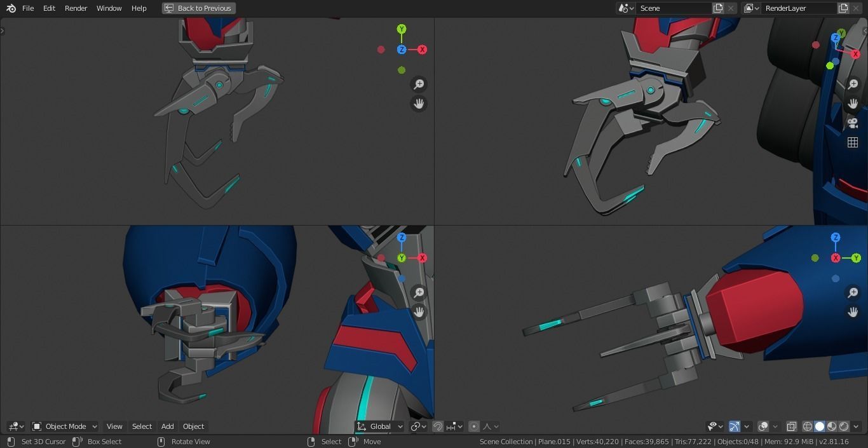Toggle proportional editing
The image size is (868, 448).
pyautogui.click(x=474, y=426)
